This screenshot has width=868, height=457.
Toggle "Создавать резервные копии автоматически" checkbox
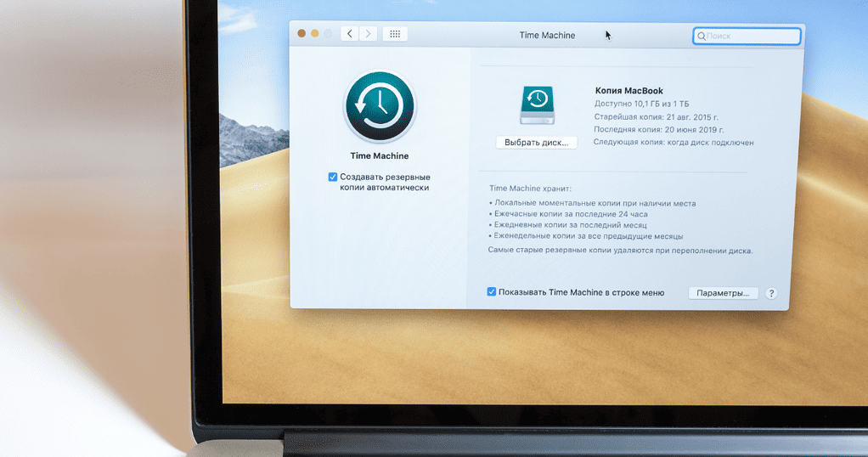[x=333, y=177]
